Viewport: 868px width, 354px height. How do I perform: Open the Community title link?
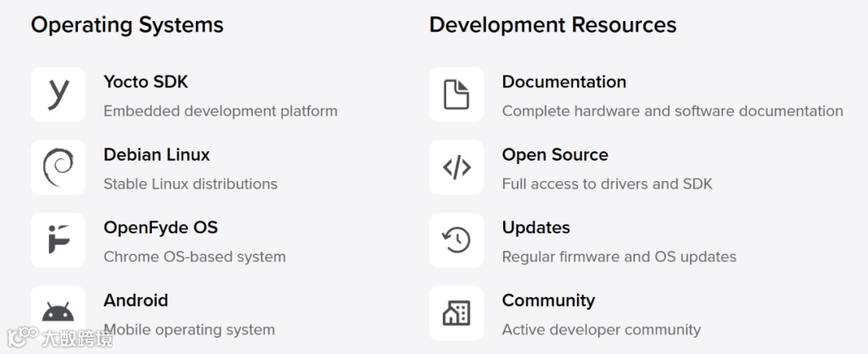point(549,301)
